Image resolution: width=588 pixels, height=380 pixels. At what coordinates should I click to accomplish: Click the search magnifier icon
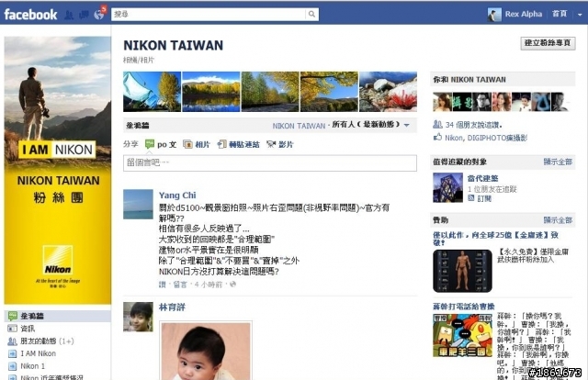click(311, 15)
